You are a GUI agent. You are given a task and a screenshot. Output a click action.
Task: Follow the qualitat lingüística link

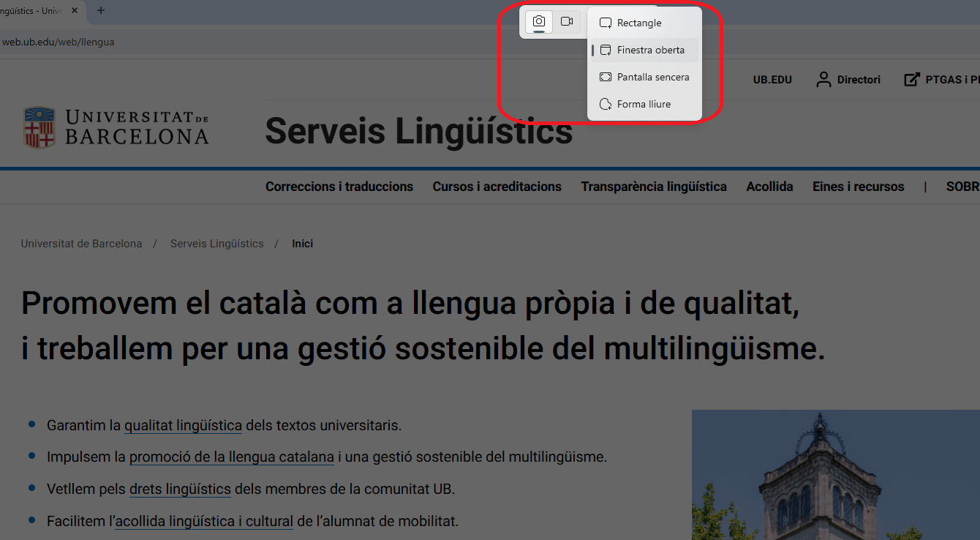183,425
